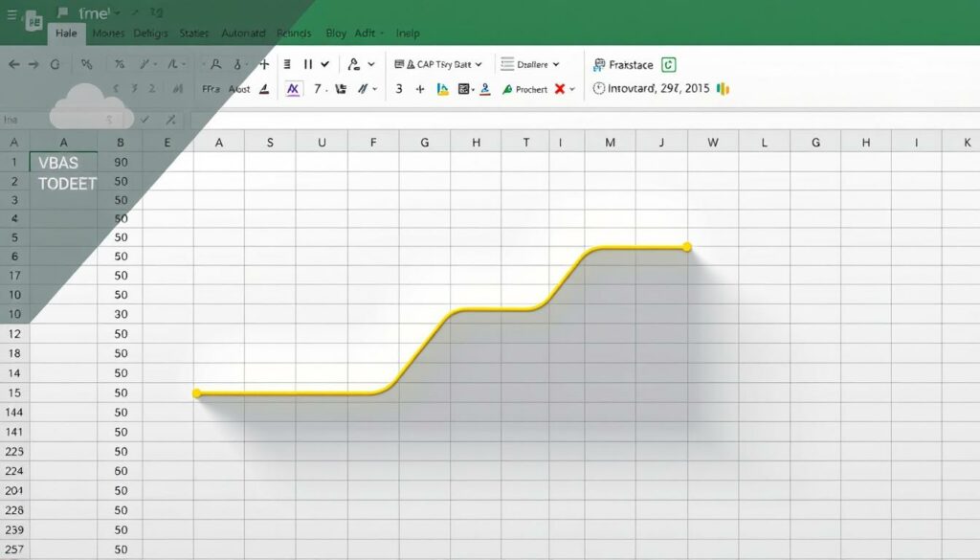Click the green boxed C icon
Image resolution: width=980 pixels, height=560 pixels.
[668, 64]
